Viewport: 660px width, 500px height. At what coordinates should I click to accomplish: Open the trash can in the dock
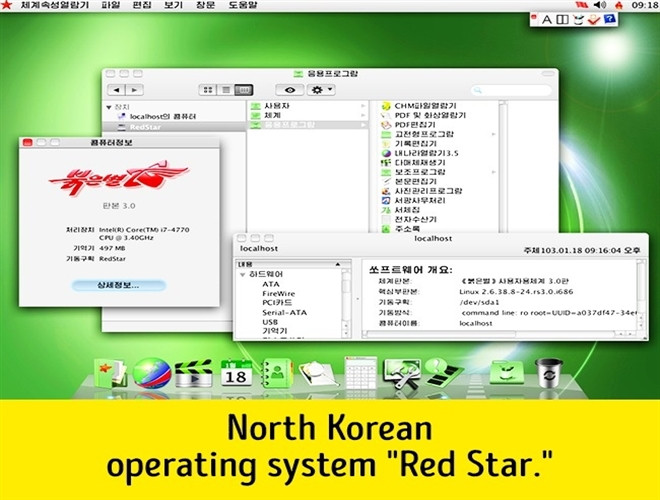pos(549,373)
